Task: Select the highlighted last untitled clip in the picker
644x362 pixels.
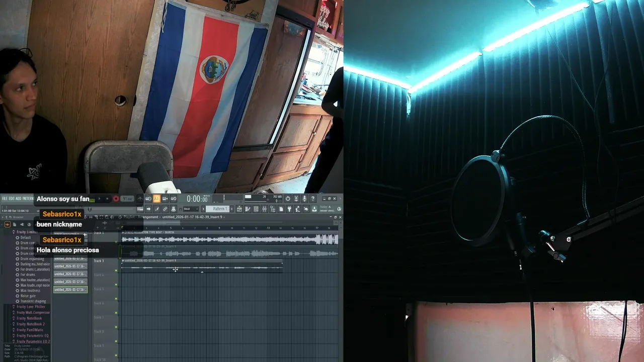Action: pyautogui.click(x=70, y=290)
